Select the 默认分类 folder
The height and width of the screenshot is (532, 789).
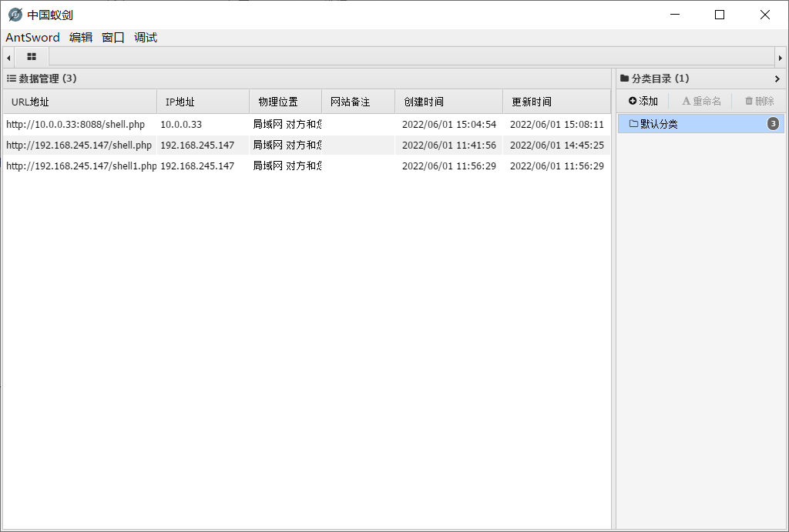[x=700, y=124]
